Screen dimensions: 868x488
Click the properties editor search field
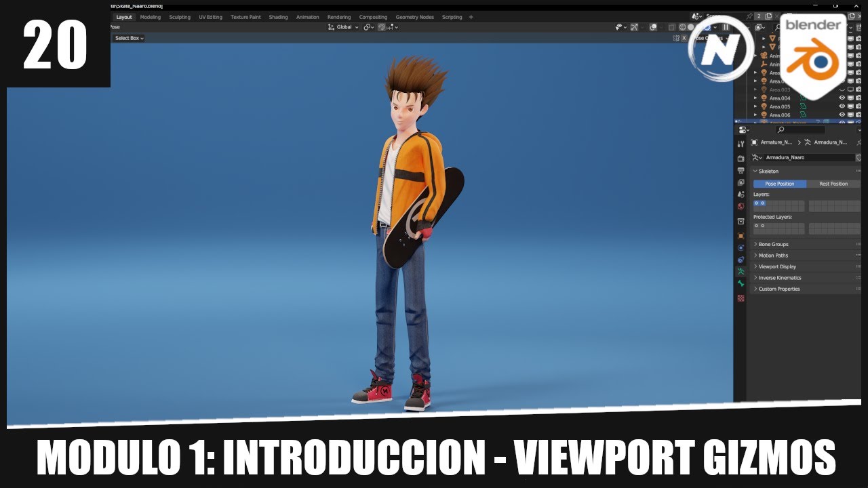pyautogui.click(x=800, y=129)
